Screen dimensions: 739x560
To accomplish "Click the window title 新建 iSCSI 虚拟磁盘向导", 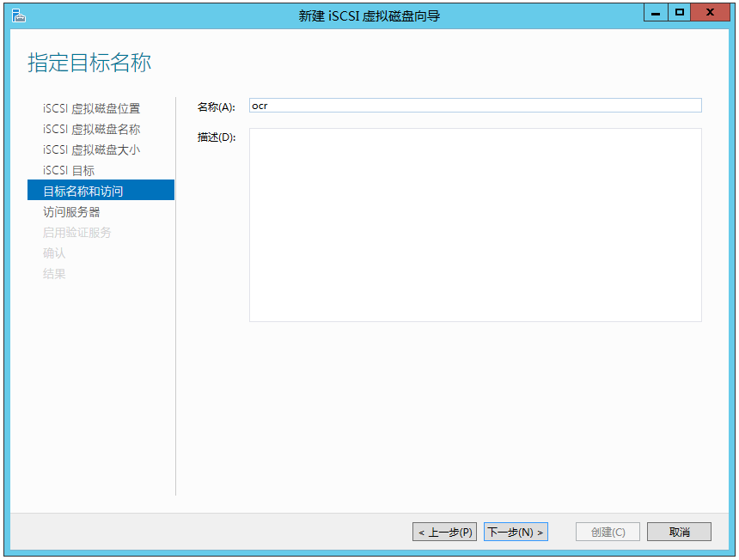I will 369,16.
